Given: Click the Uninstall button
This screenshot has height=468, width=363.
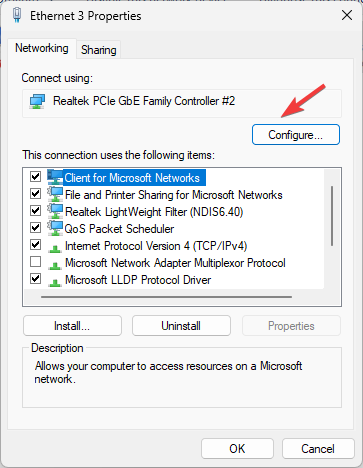Looking at the screenshot, I should coord(181,326).
